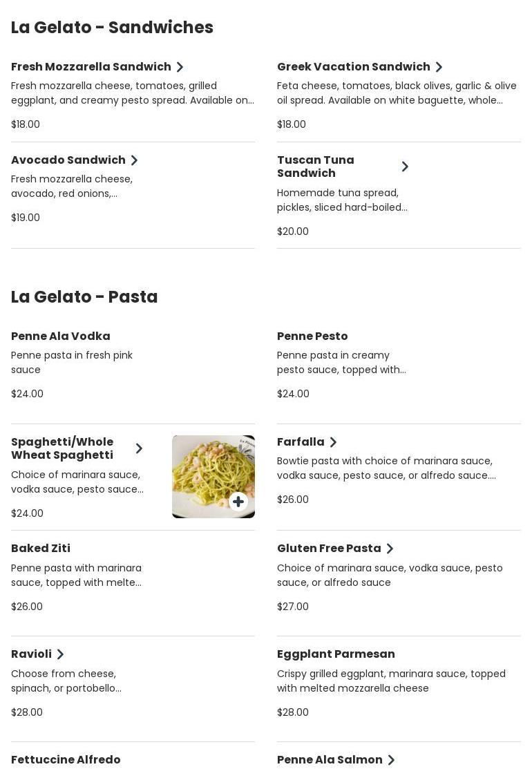Screen dimensions: 532x769
Task: Click the Penne Ala Salmon chevron
Action: point(391,760)
